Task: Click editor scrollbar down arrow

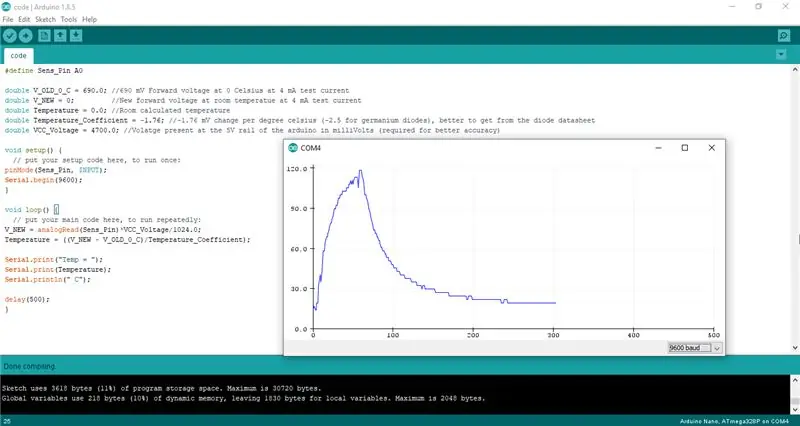Action: [795, 348]
